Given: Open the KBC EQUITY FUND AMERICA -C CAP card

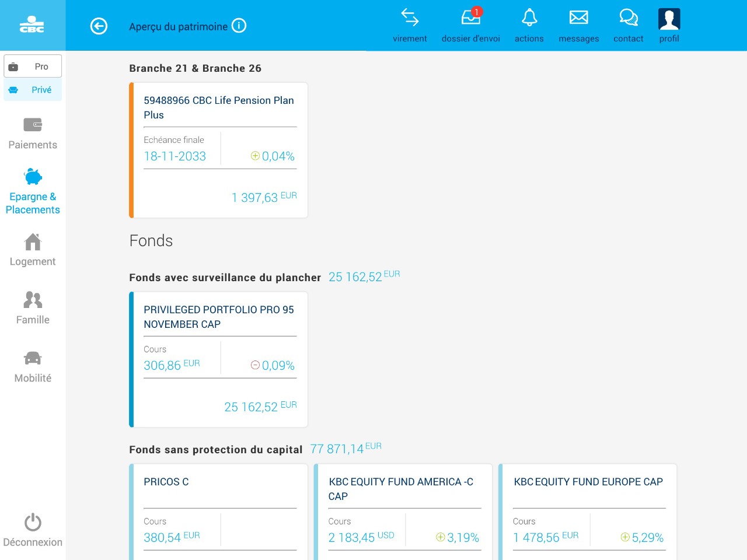Looking at the screenshot, I should coord(403,512).
